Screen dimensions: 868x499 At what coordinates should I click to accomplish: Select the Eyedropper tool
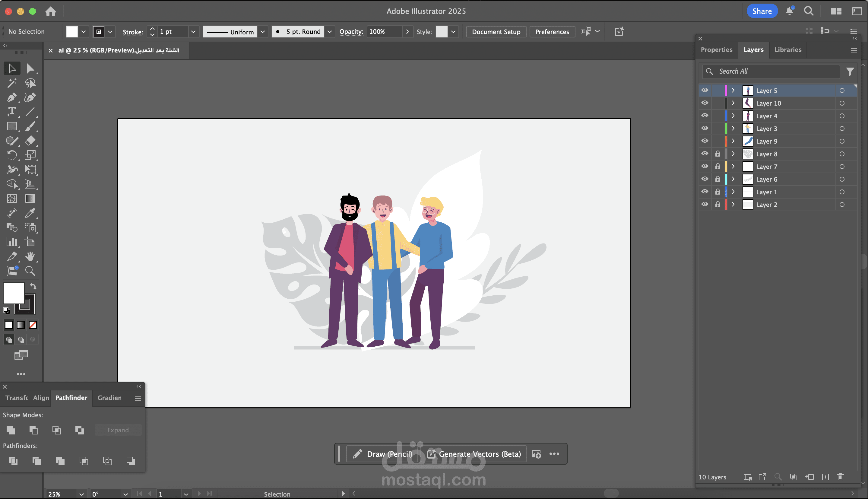click(x=30, y=213)
